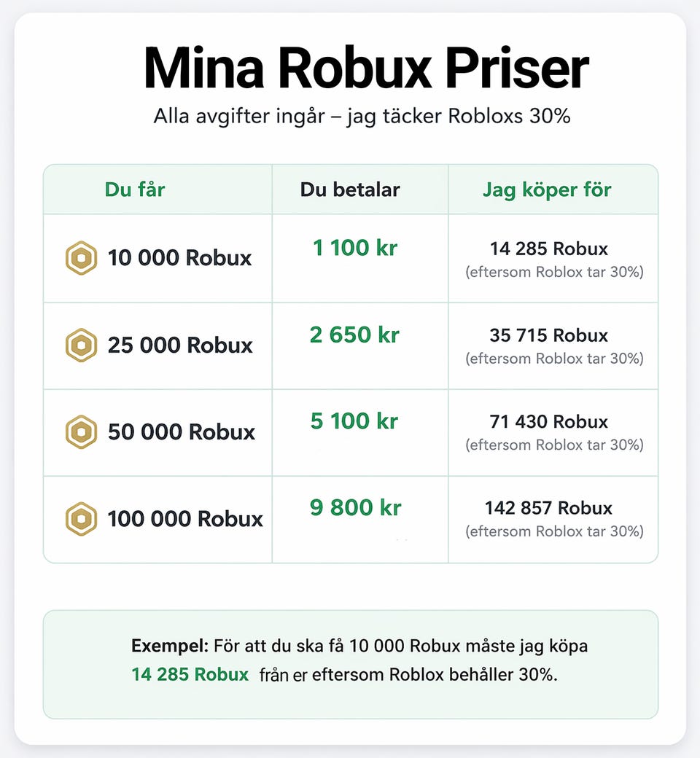Click the 142 857 Robux cell value
Viewport: 700px width, 758px height.
(548, 508)
